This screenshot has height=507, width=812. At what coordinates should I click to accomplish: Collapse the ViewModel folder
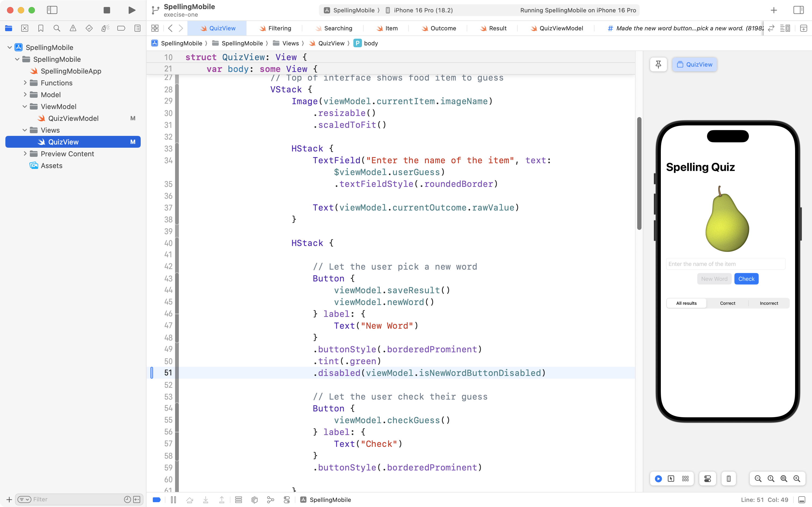click(25, 107)
